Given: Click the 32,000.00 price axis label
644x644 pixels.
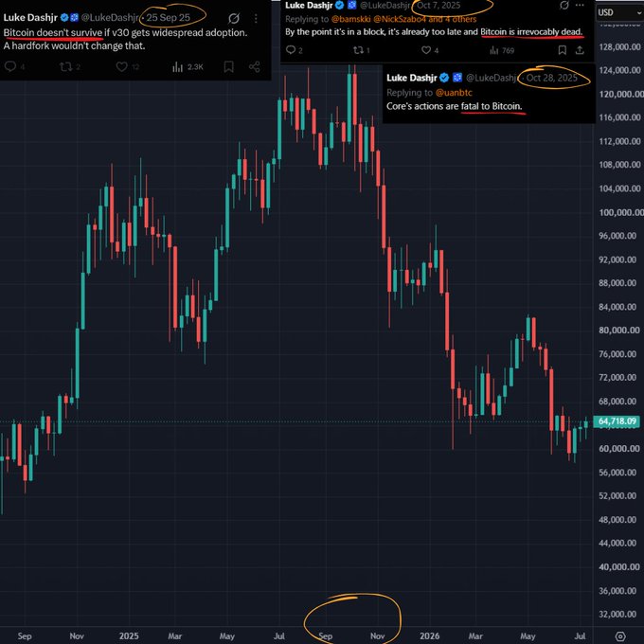Looking at the screenshot, I should click(x=619, y=614).
